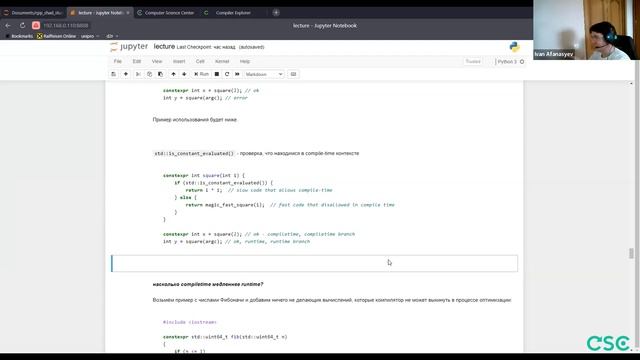Click the scrollbar up arrow
Image resolution: width=640 pixels, height=360 pixels.
(x=631, y=83)
